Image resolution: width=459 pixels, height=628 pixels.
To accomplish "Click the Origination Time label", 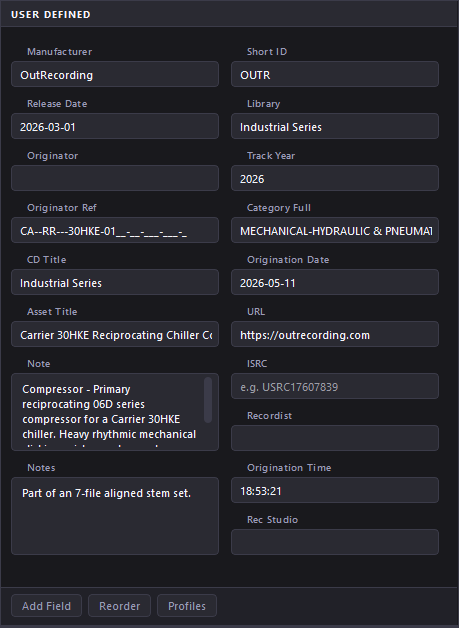I will (x=289, y=468).
